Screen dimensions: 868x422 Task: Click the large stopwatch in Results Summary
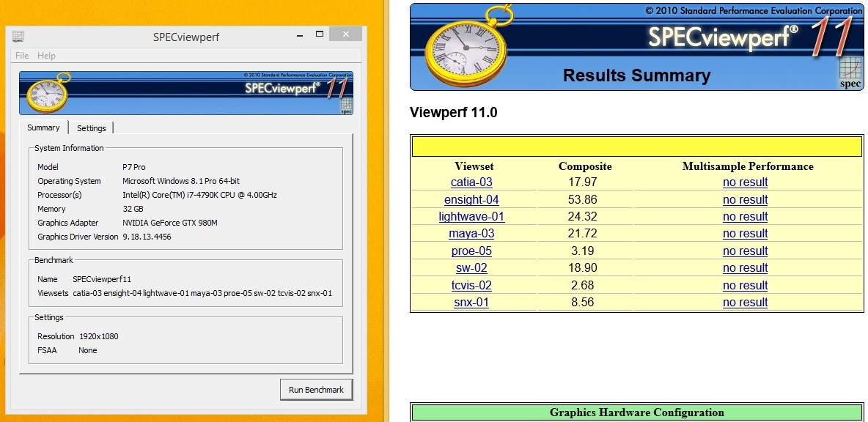[x=467, y=48]
